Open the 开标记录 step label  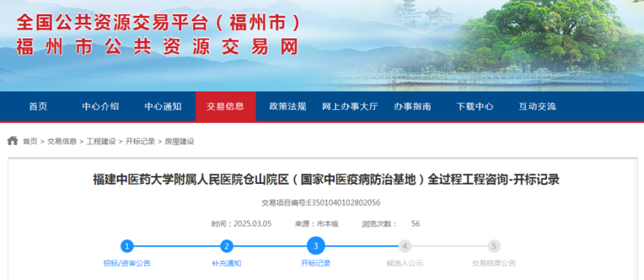coord(316,264)
